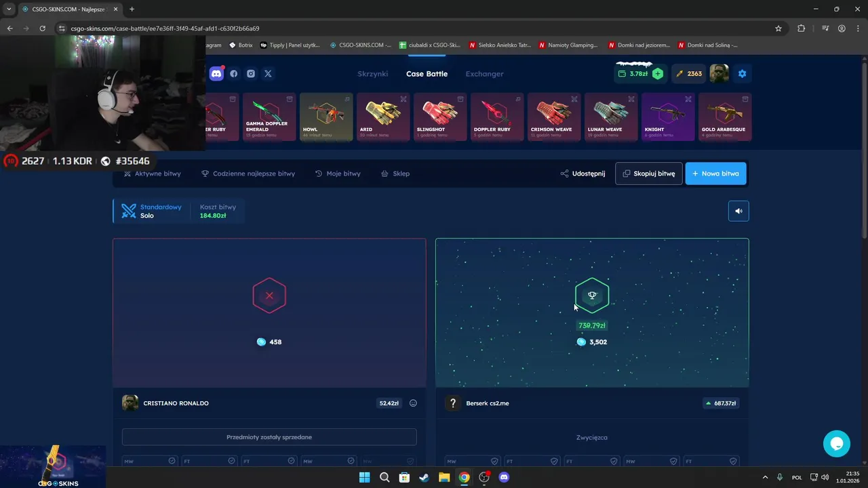Switch to the Exchanger tab
The image size is (868, 488).
[484, 74]
